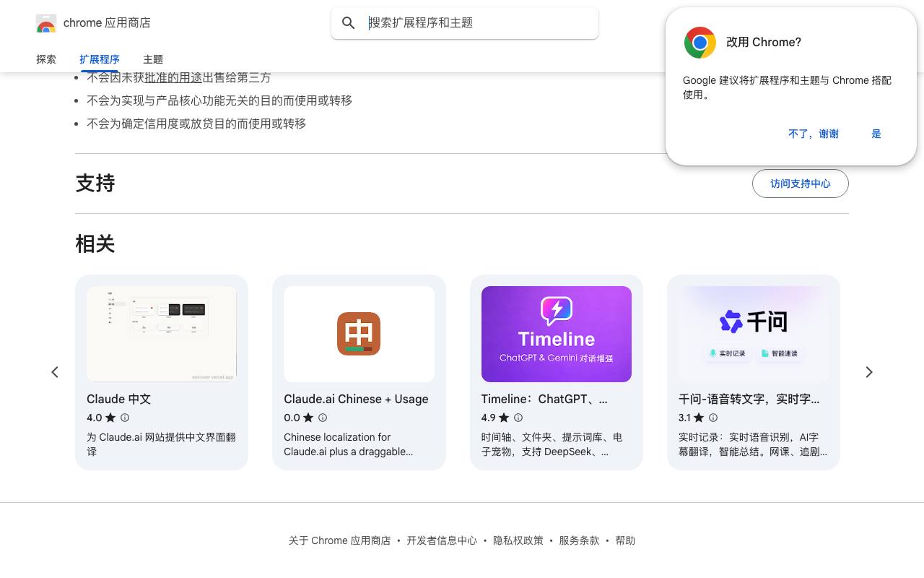Image resolution: width=924 pixels, height=578 pixels.
Task: Click the star icon beside rating 3.1
Action: coord(699,418)
